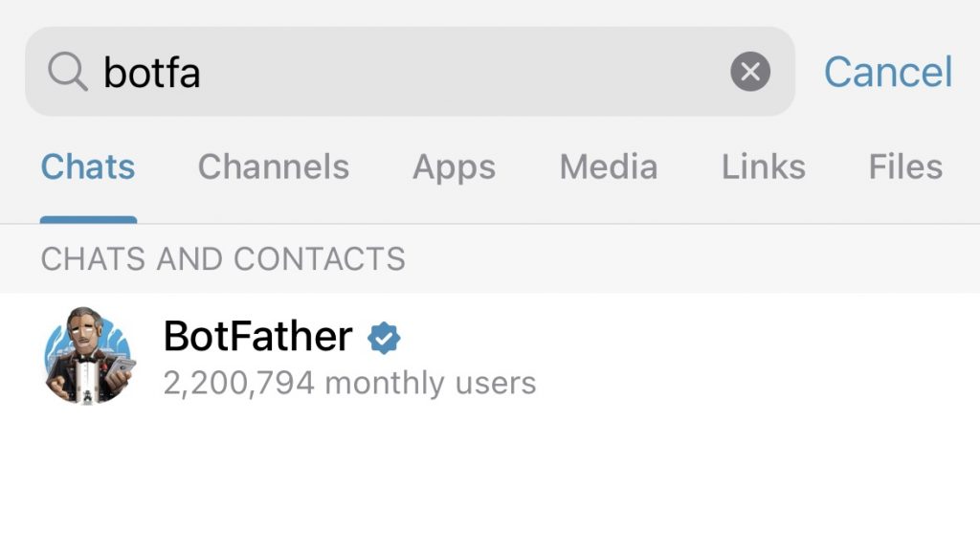Cancel the search

click(888, 72)
